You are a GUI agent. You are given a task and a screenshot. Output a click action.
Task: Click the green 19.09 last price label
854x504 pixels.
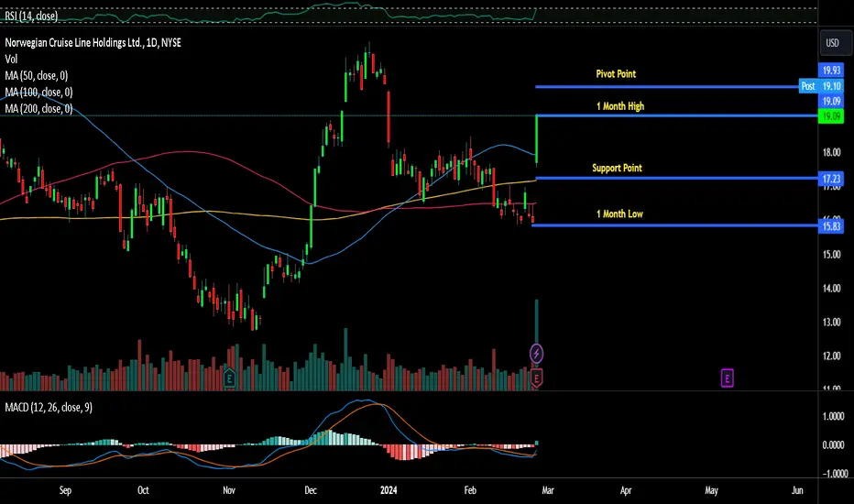pos(831,116)
